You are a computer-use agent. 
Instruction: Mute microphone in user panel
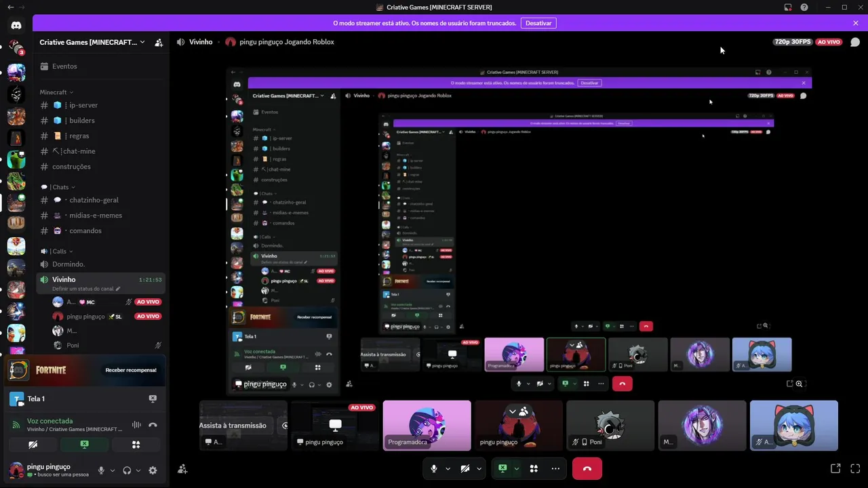[101, 470]
